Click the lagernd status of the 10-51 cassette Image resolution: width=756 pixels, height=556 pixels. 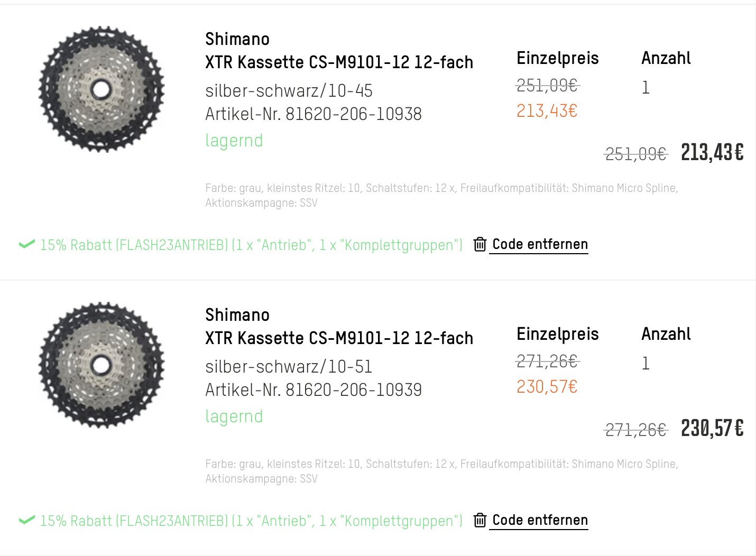[234, 416]
